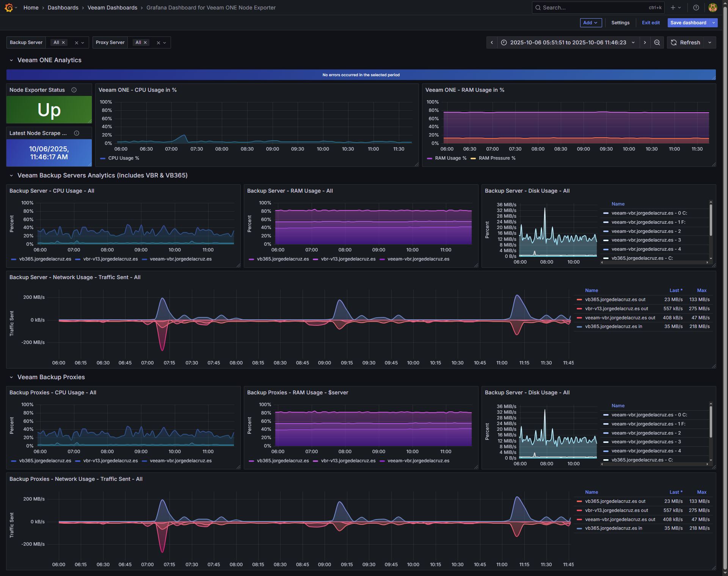Click the Grafana logo icon
Image resolution: width=728 pixels, height=576 pixels.
click(9, 8)
